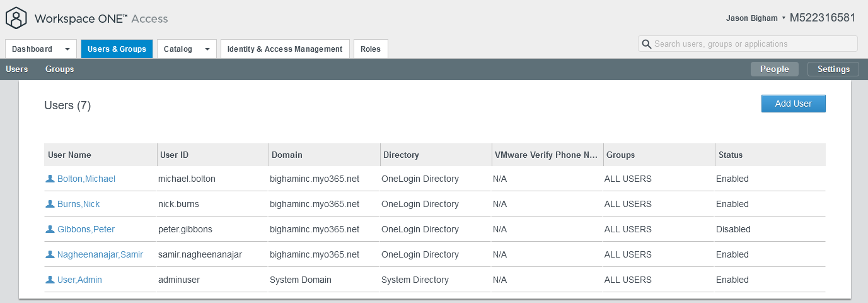Switch to the Settings view button
This screenshot has width=868, height=303.
[833, 69]
